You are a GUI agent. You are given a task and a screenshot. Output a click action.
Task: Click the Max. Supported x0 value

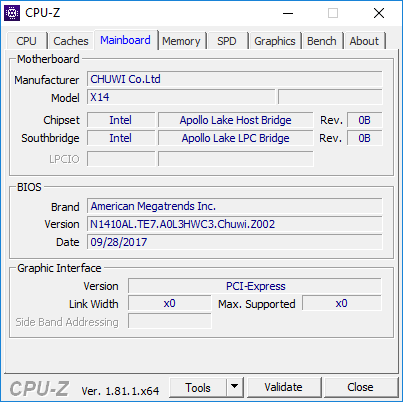[342, 304]
